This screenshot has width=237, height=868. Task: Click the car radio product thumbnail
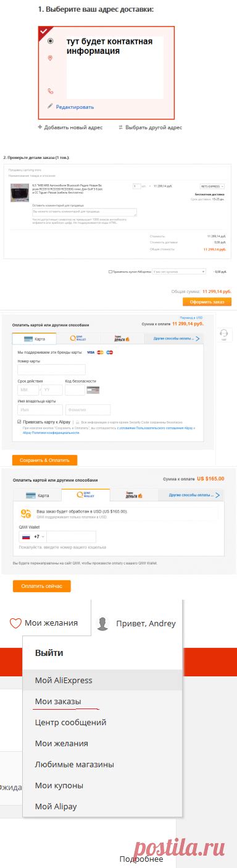coord(20,192)
